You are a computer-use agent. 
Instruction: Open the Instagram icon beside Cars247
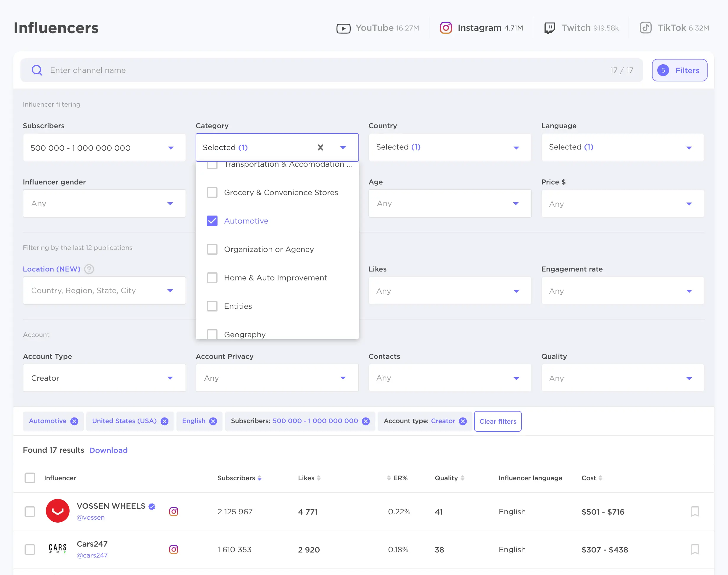coord(174,550)
